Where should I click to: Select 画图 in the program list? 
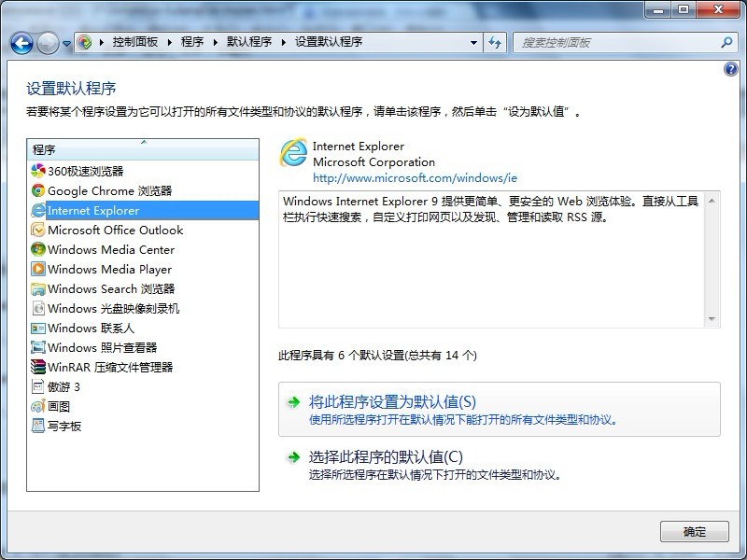59,406
